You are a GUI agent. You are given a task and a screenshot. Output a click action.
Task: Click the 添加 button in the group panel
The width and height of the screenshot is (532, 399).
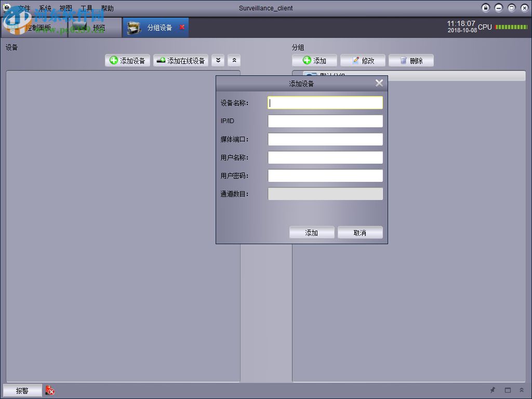click(x=314, y=60)
